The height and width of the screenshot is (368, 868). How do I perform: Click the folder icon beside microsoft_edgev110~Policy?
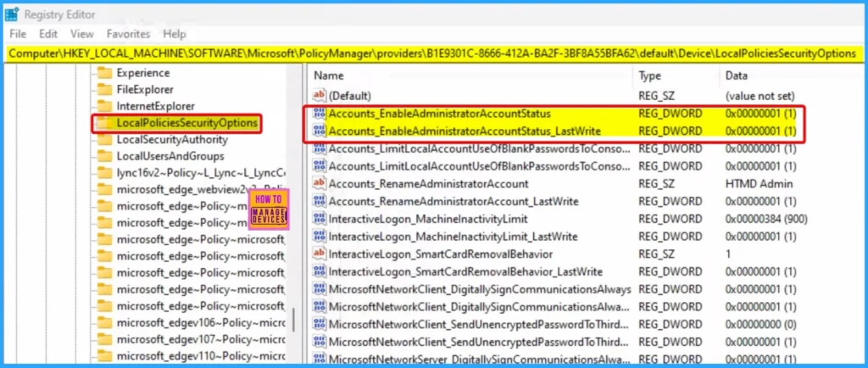tap(104, 356)
